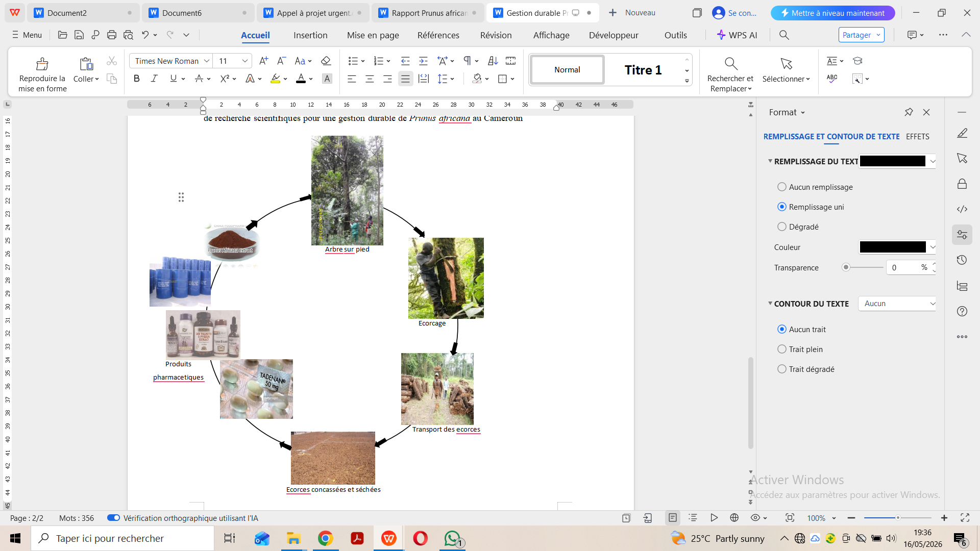Switch to the Insertion tab
Viewport: 980px width, 551px height.
click(x=310, y=35)
